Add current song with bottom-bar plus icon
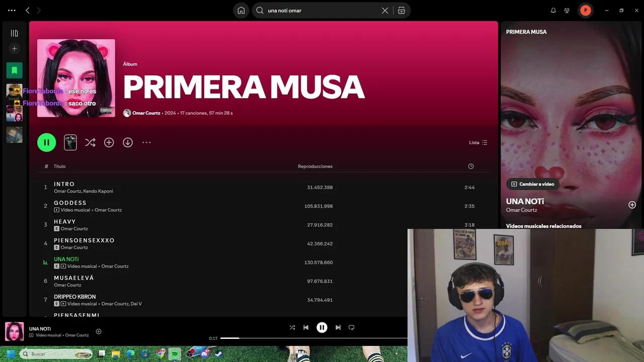The width and height of the screenshot is (644, 362). tap(99, 331)
